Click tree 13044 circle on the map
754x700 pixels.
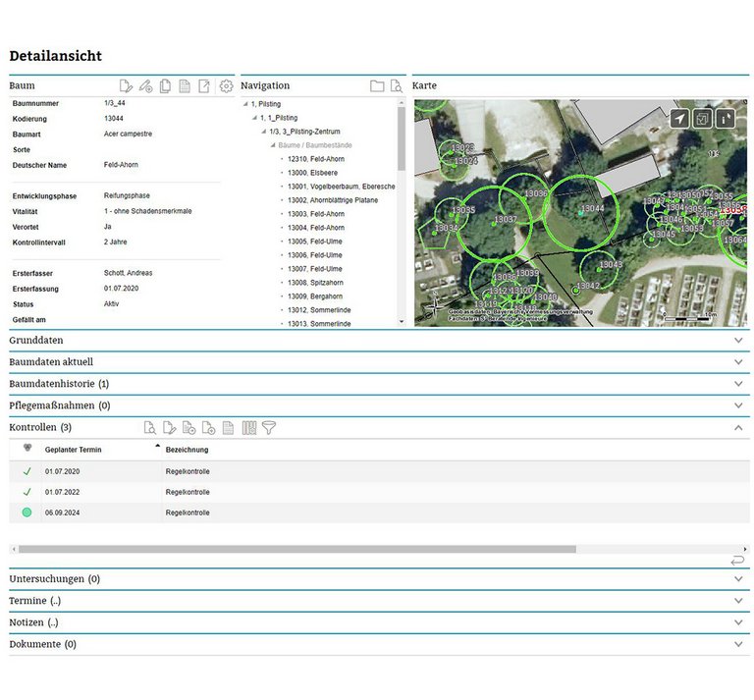click(581, 213)
